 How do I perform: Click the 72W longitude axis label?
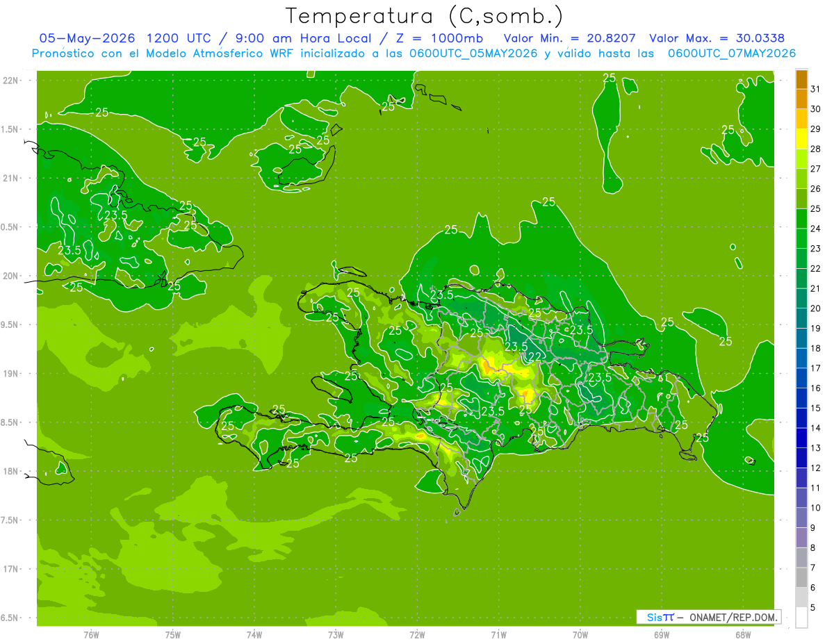point(417,634)
